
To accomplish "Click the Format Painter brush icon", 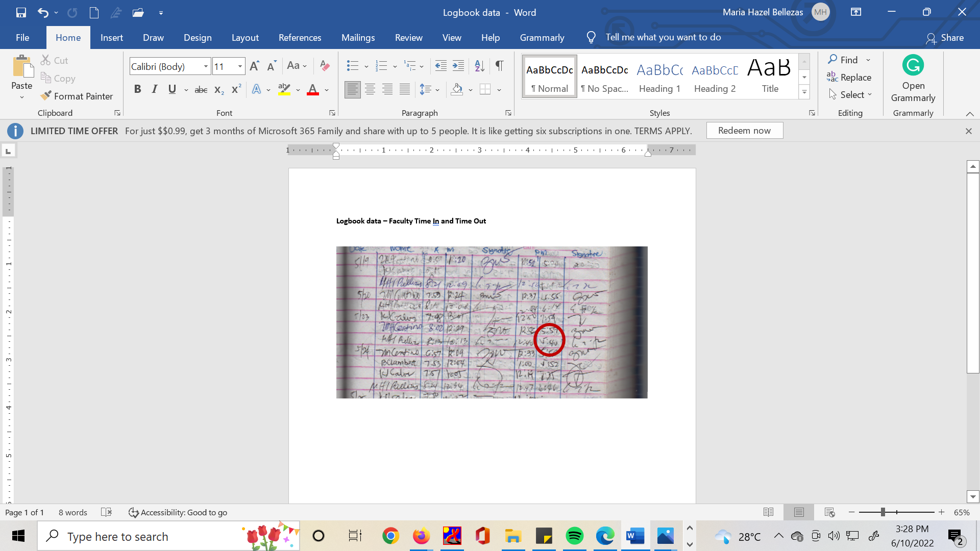I will tap(46, 96).
